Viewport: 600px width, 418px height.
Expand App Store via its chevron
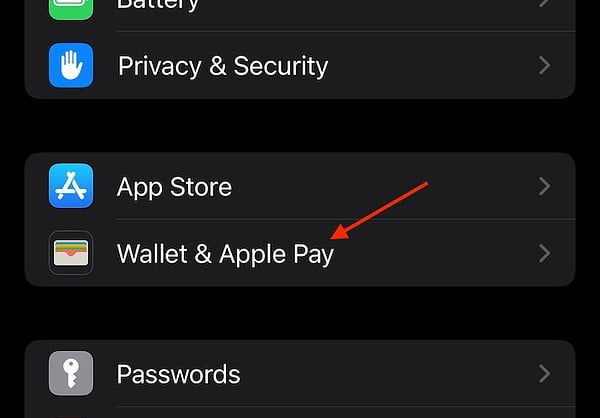pos(545,186)
